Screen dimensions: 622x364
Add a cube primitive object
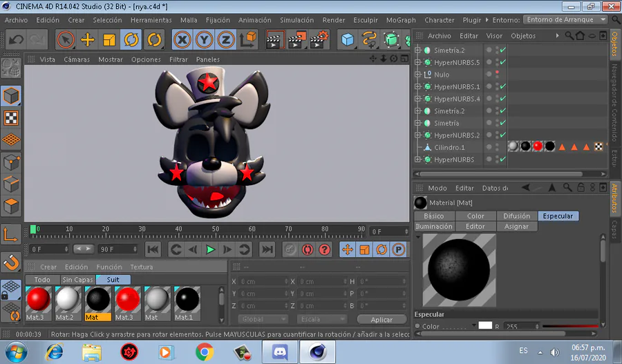348,39
